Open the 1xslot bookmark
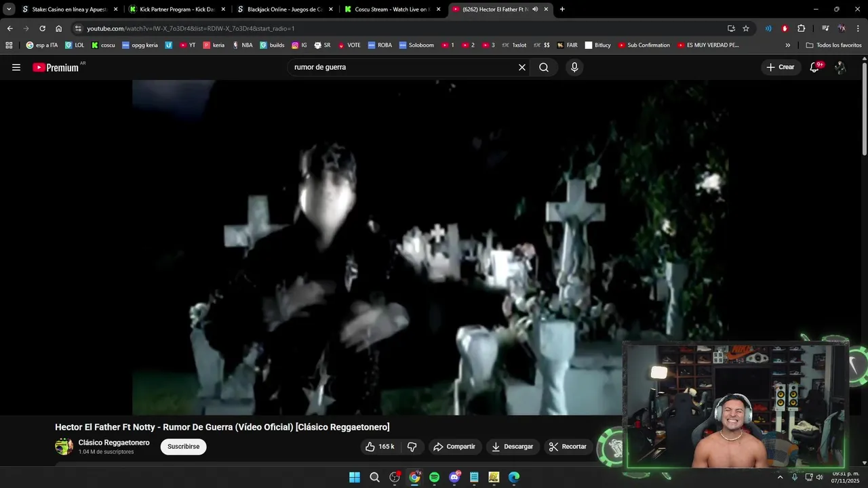This screenshot has height=488, width=868. tap(514, 45)
